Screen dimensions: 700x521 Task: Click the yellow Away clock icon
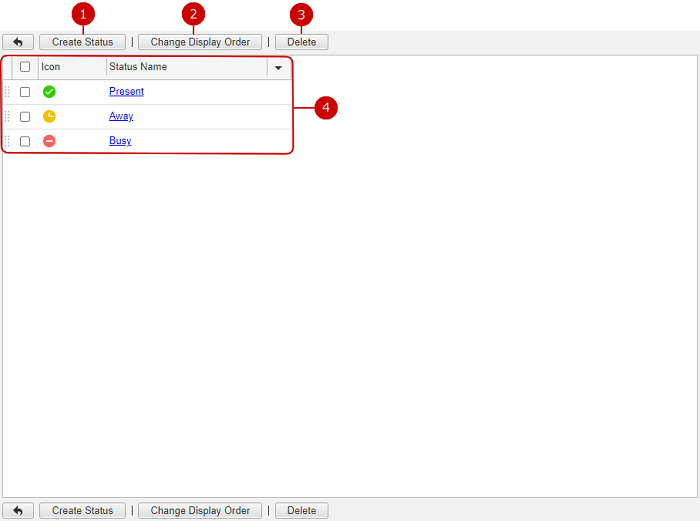49,117
